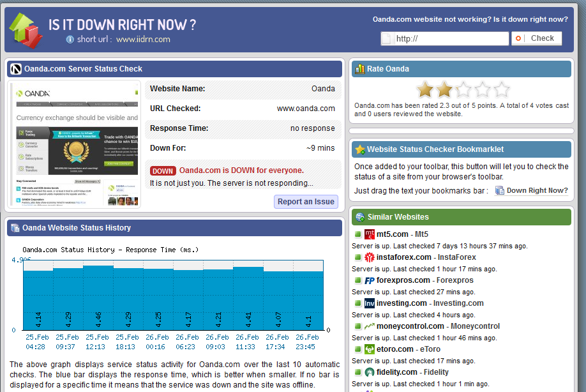Open the fidelity.com link
This screenshot has width=586, height=392.
[x=397, y=372]
